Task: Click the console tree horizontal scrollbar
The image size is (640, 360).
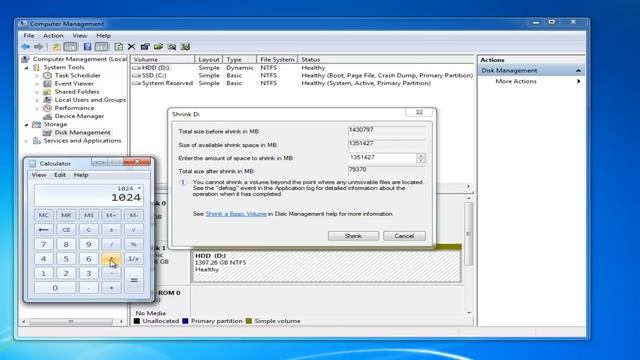Action: coord(71,322)
